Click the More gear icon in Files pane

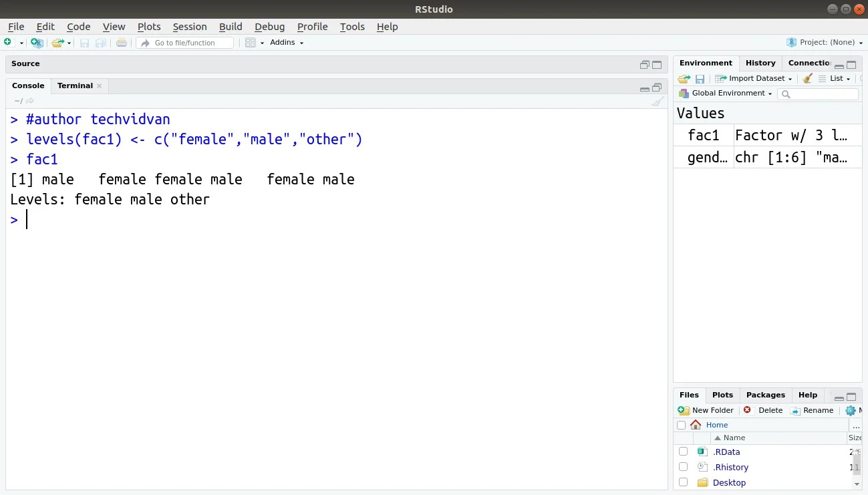point(851,411)
